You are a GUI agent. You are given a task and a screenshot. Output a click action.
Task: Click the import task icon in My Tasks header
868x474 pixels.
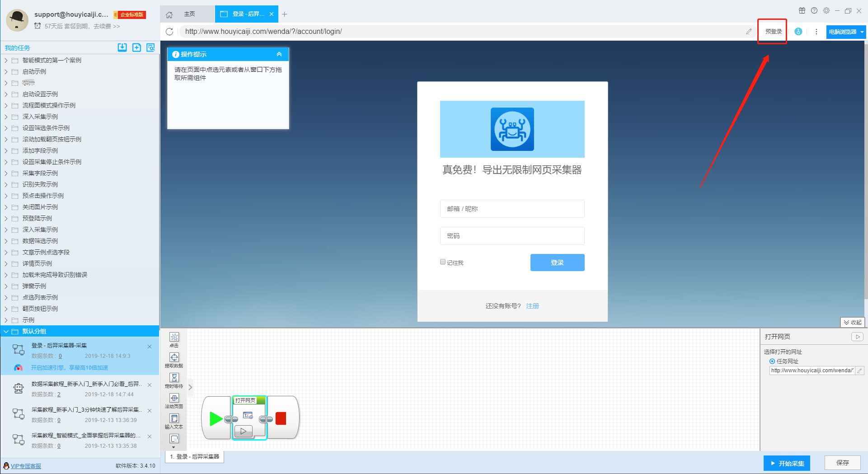(x=122, y=47)
